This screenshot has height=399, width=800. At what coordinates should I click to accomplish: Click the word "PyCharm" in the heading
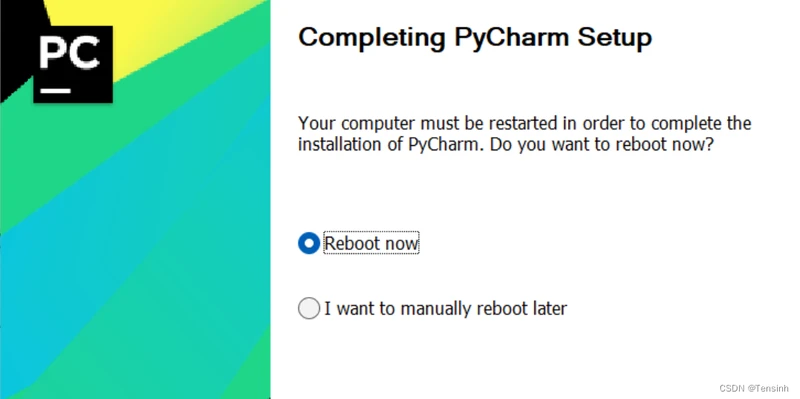[511, 39]
